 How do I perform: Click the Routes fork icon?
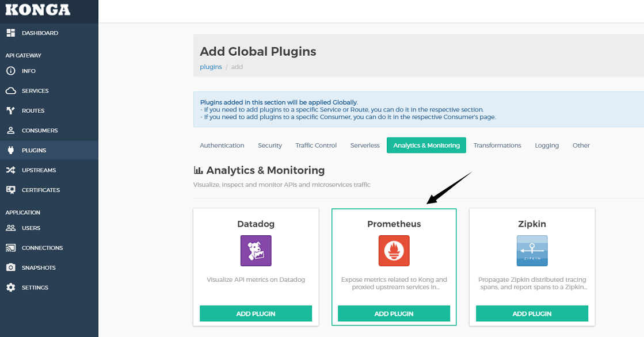coord(10,110)
